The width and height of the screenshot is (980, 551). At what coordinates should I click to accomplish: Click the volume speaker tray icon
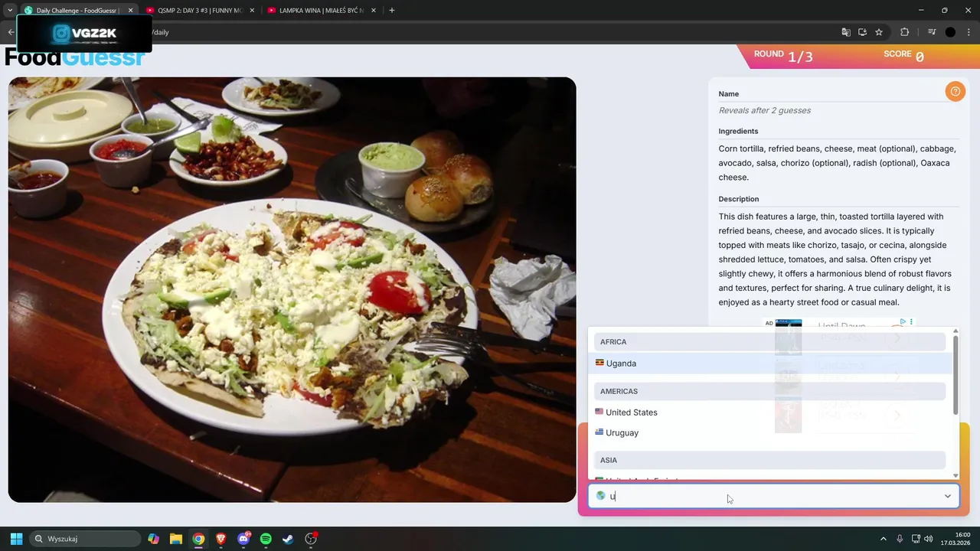(x=929, y=539)
